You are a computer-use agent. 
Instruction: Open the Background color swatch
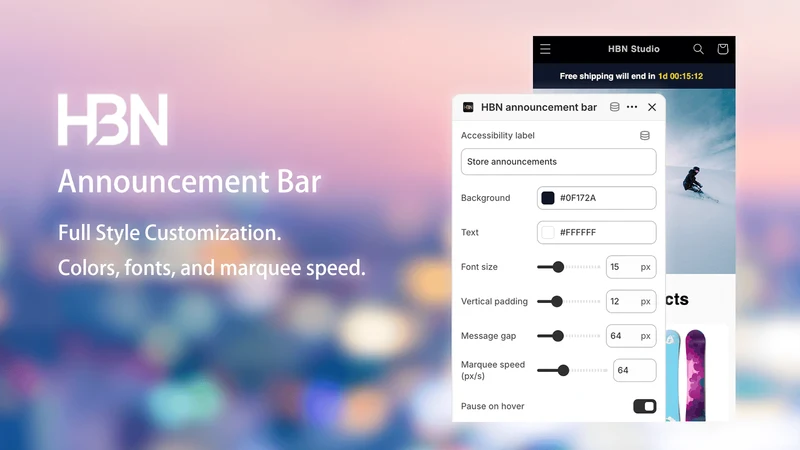point(548,198)
